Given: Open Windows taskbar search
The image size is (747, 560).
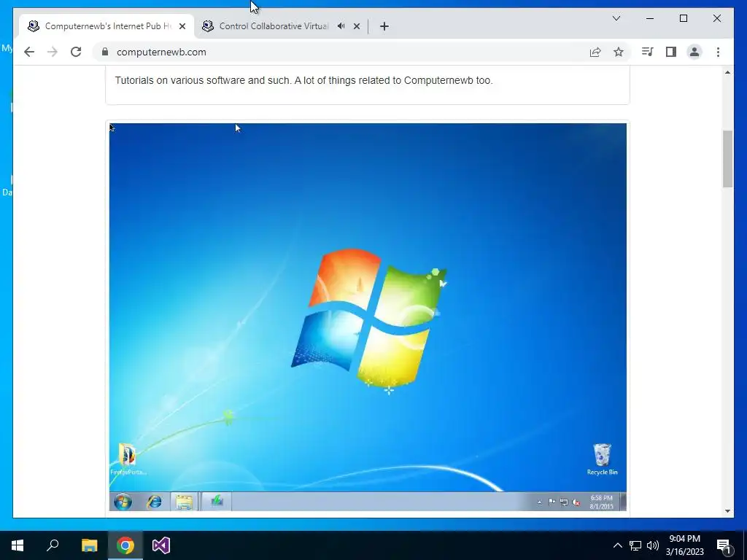Looking at the screenshot, I should [x=53, y=545].
